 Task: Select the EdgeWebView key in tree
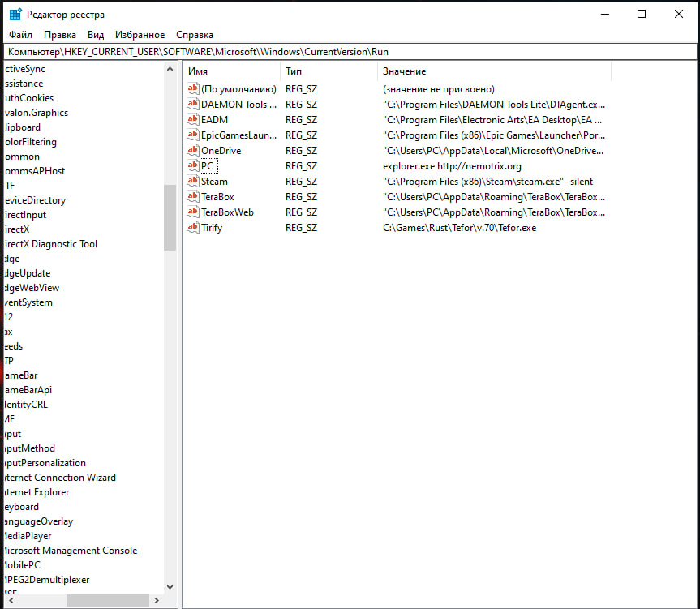32,288
